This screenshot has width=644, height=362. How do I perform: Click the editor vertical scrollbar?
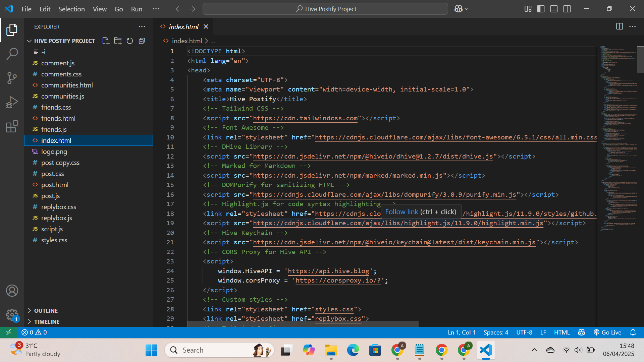coord(640,60)
